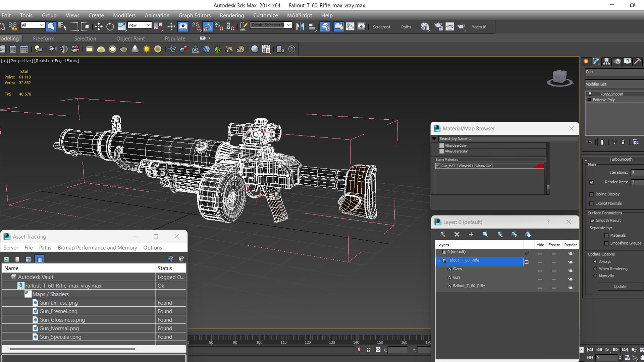Open Bitmap Performance and Memory menu
Image resolution: width=644 pixels, height=362 pixels.
97,248
